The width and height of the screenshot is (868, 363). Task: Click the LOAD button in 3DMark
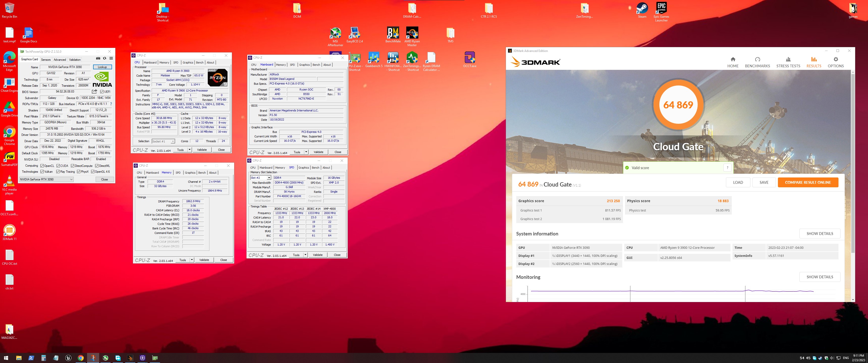738,183
